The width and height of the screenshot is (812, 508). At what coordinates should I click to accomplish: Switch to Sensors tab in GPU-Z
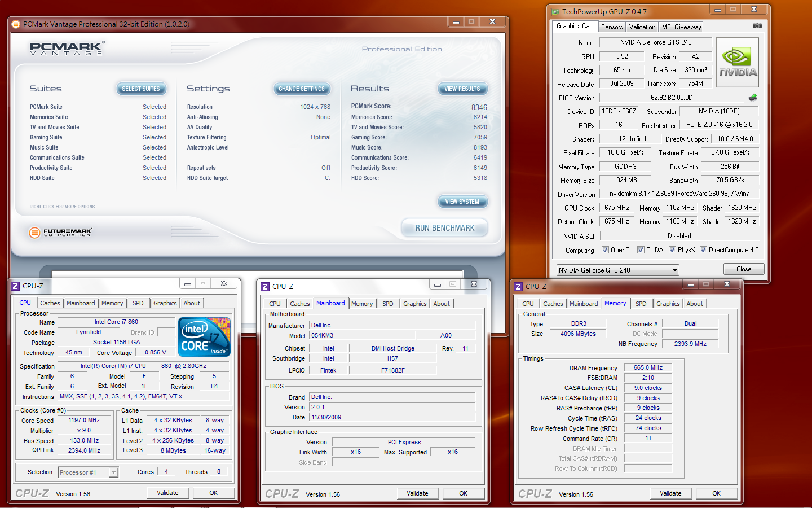coord(612,27)
